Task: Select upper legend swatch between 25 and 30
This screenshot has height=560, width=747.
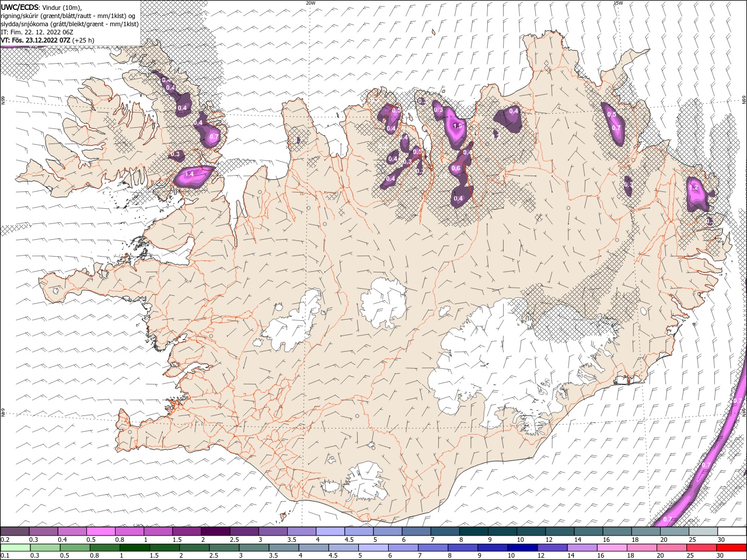Action: point(703,531)
